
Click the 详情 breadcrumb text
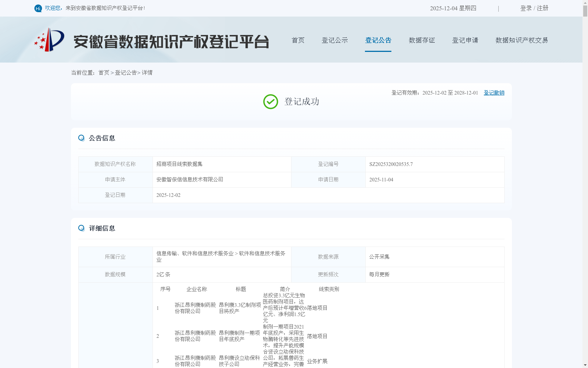[147, 73]
